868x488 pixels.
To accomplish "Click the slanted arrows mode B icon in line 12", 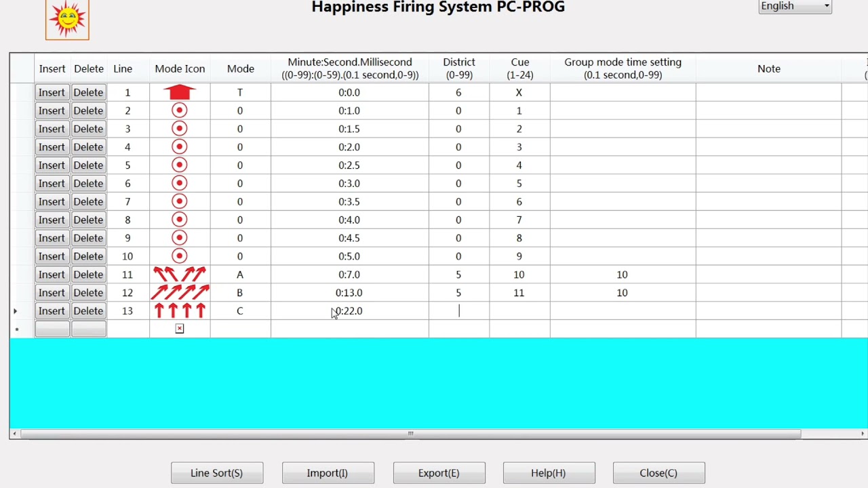I will (x=180, y=293).
